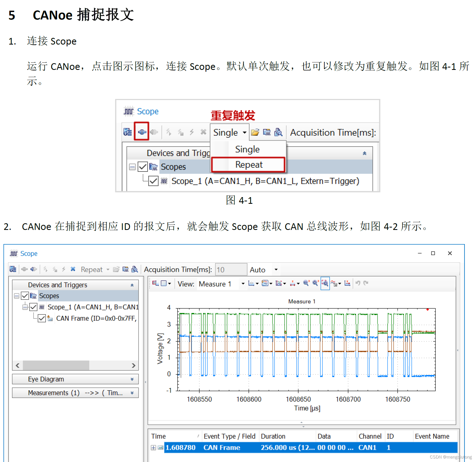Choose Single from the trigger mode menu

(x=247, y=149)
